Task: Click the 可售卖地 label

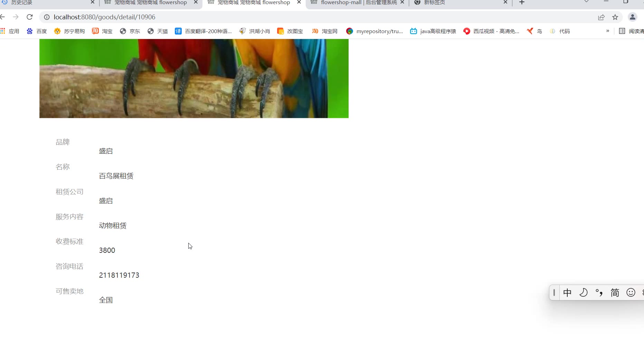Action: (x=69, y=292)
